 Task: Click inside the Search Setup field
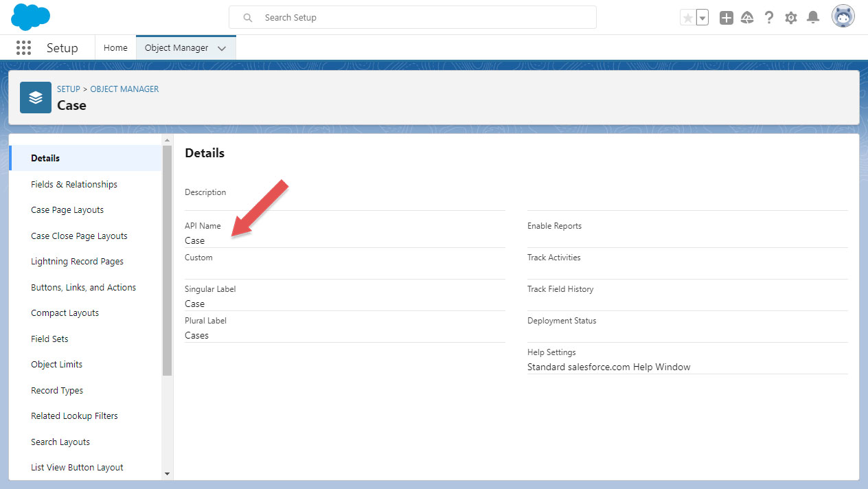[412, 17]
